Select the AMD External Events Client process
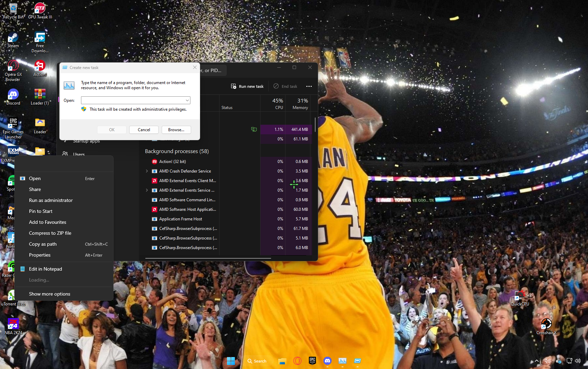 (228, 181)
